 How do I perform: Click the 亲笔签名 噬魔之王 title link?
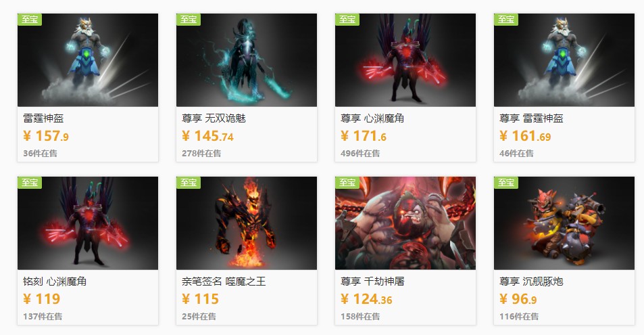224,282
